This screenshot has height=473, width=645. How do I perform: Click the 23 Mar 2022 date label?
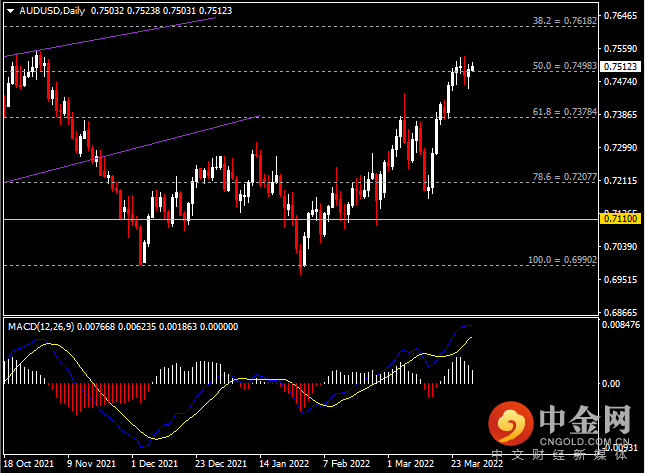pyautogui.click(x=477, y=464)
